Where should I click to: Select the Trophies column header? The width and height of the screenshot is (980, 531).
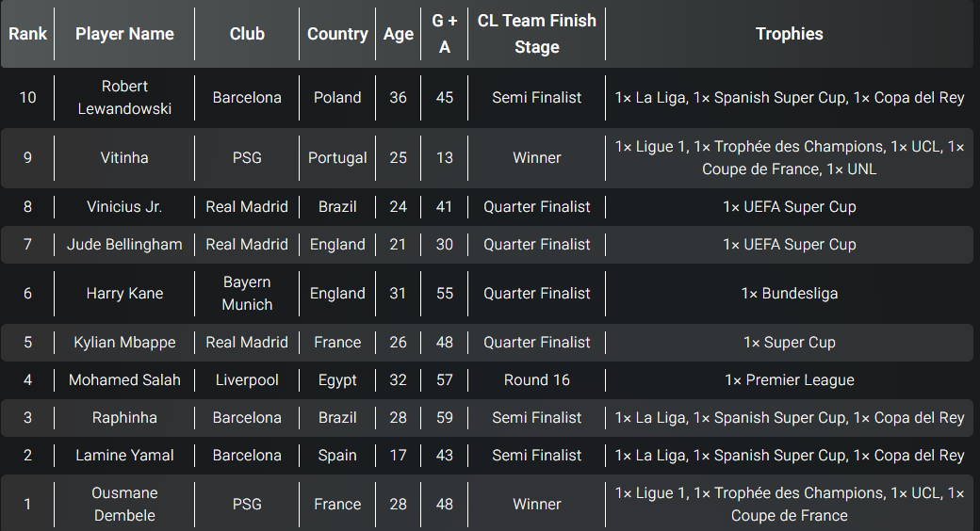(790, 34)
